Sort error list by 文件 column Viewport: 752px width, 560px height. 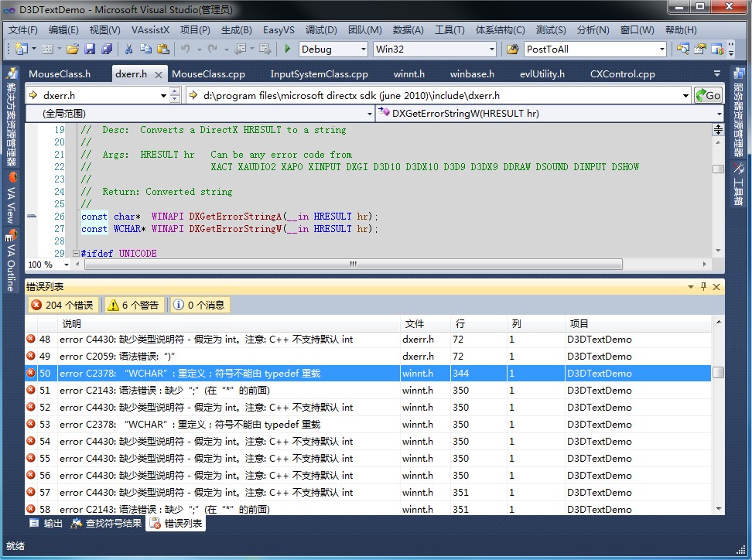pyautogui.click(x=426, y=323)
